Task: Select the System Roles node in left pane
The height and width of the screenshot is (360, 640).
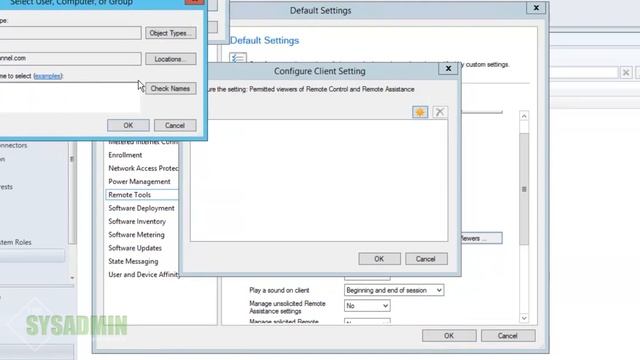Action: click(16, 242)
